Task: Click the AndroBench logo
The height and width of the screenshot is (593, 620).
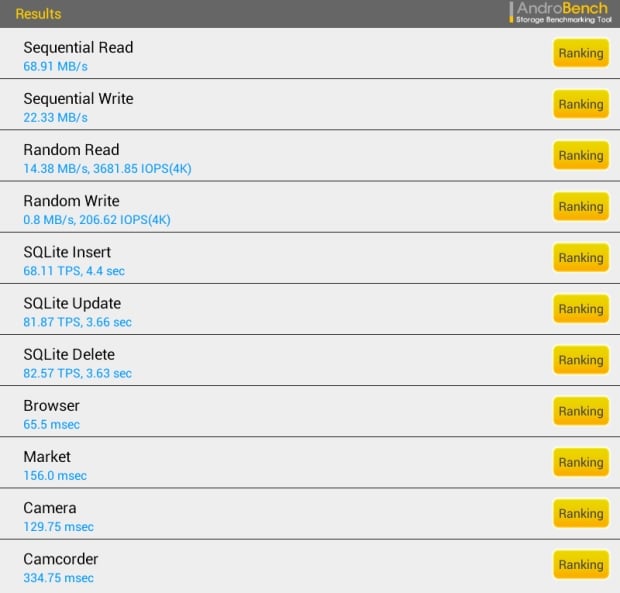Action: click(x=561, y=13)
